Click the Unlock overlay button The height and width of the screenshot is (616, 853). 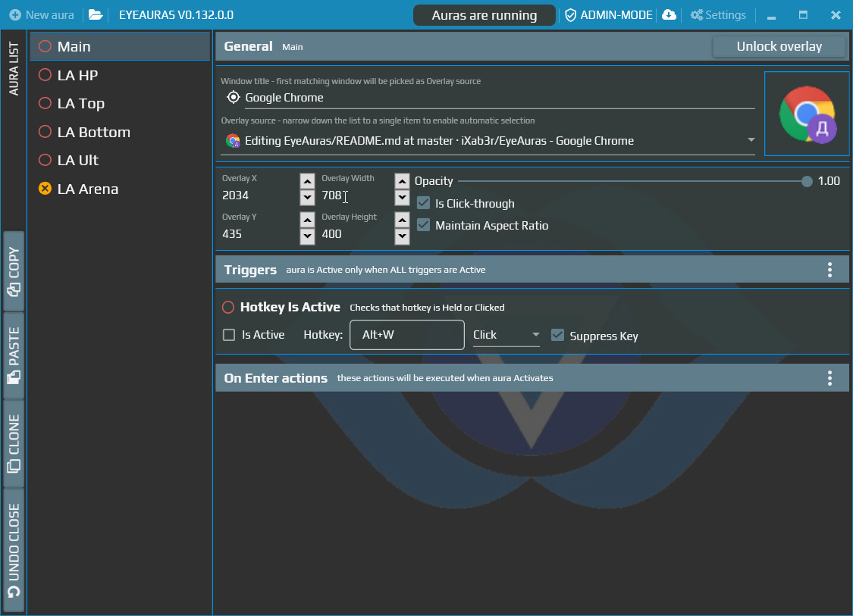[779, 46]
